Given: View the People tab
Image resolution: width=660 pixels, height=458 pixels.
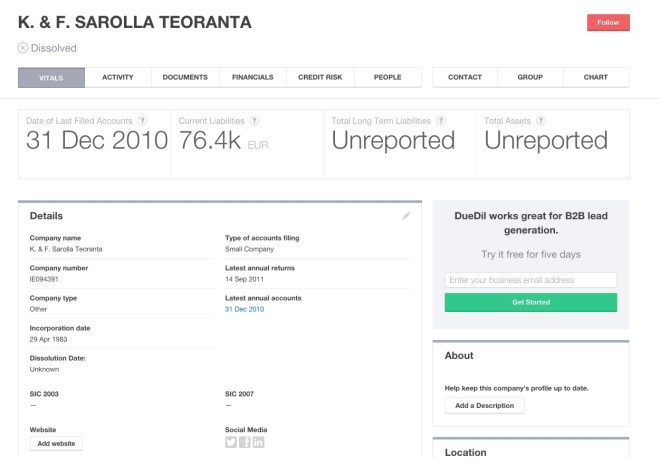Looking at the screenshot, I should pos(387,77).
